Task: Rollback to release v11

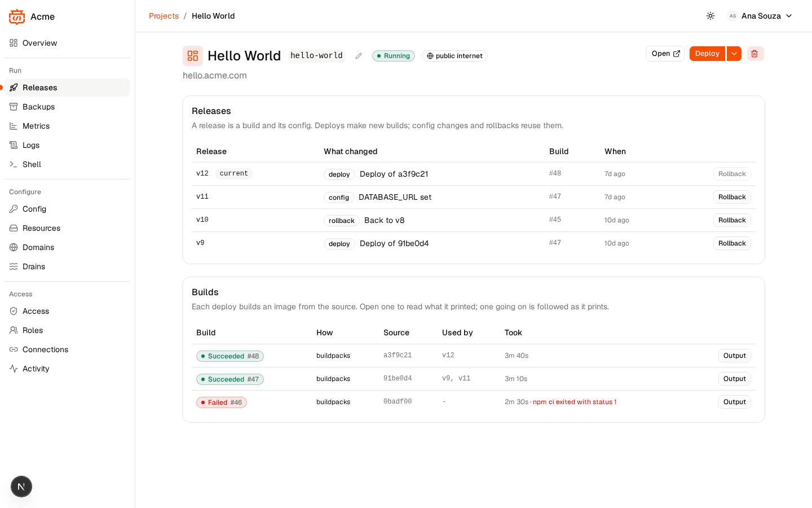Action: click(732, 197)
